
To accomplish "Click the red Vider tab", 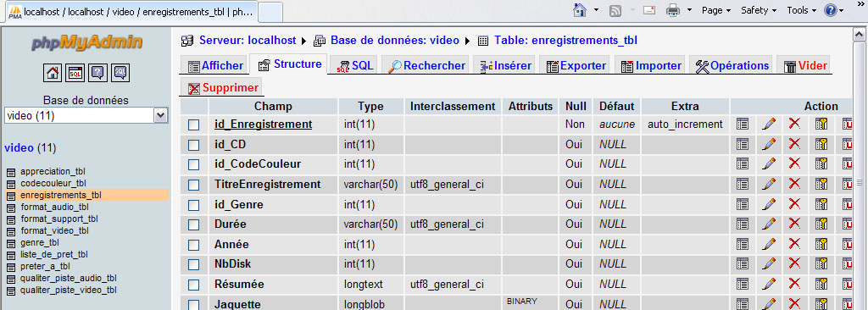I will coord(805,65).
